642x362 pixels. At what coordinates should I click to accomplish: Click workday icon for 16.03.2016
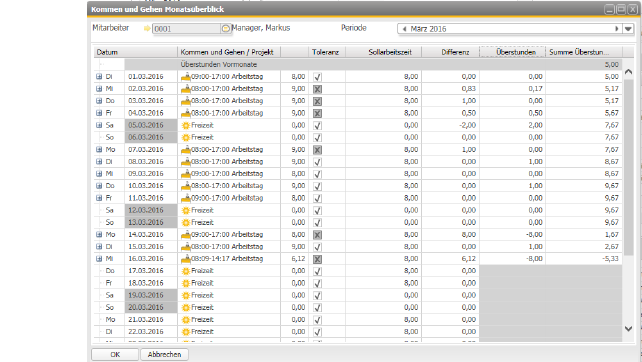(186, 259)
